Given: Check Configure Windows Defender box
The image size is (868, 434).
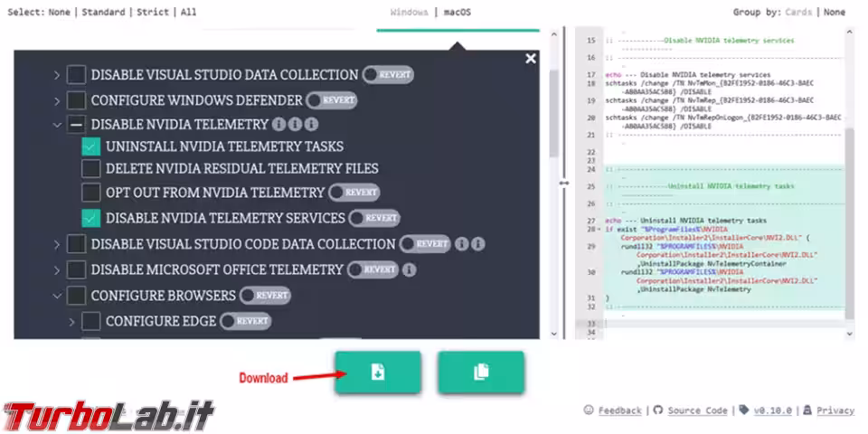Looking at the screenshot, I should click(x=76, y=100).
